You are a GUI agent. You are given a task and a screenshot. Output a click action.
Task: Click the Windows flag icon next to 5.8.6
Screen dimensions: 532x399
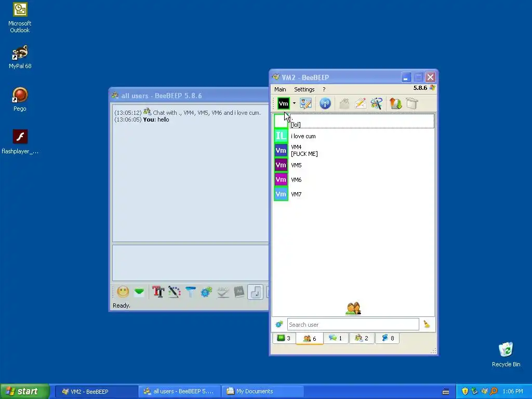[432, 88]
